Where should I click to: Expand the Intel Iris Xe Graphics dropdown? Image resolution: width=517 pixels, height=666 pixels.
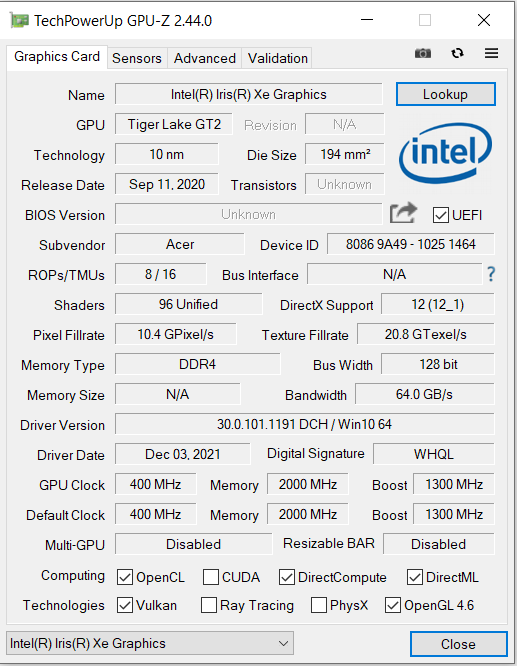click(x=150, y=643)
